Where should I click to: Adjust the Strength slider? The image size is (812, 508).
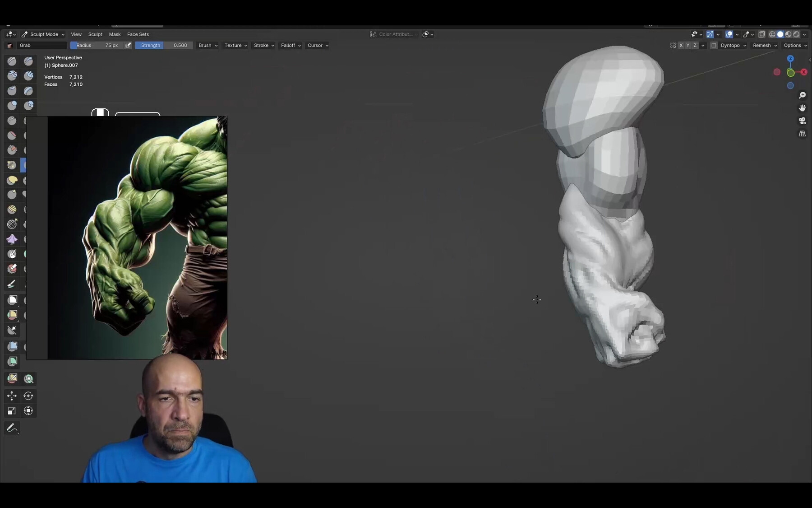pyautogui.click(x=164, y=46)
